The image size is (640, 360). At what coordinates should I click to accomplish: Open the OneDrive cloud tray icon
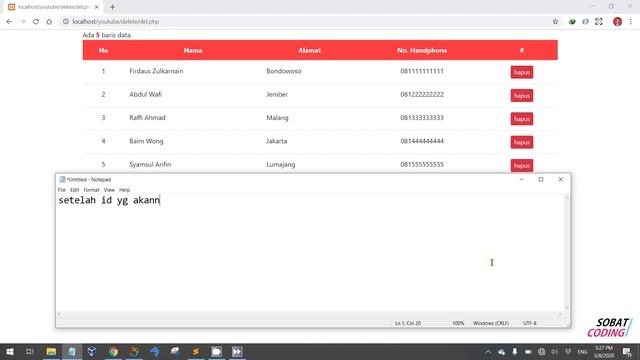(x=502, y=352)
